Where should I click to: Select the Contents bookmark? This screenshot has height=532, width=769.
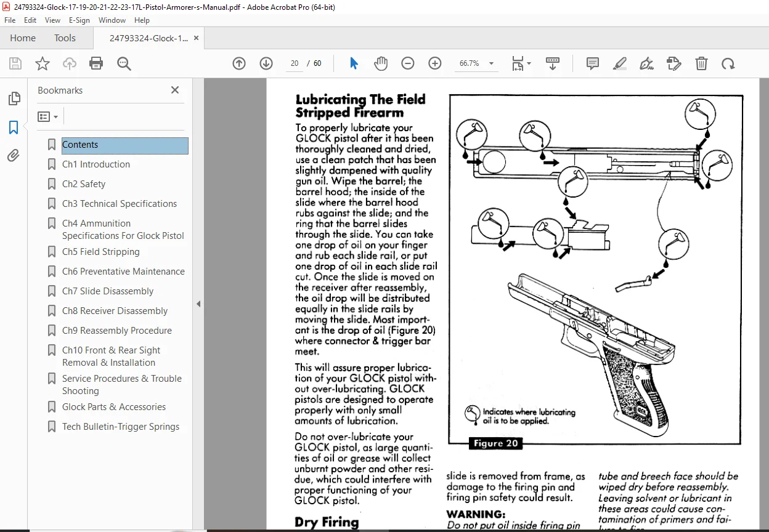125,145
